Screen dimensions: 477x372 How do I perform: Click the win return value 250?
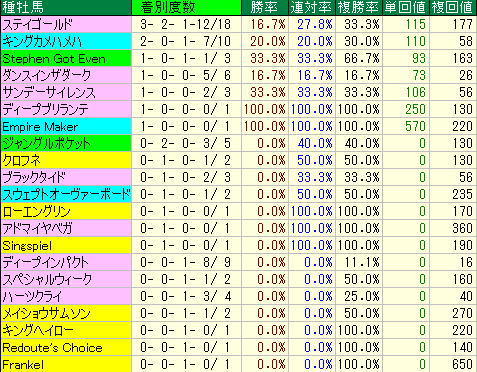point(416,109)
